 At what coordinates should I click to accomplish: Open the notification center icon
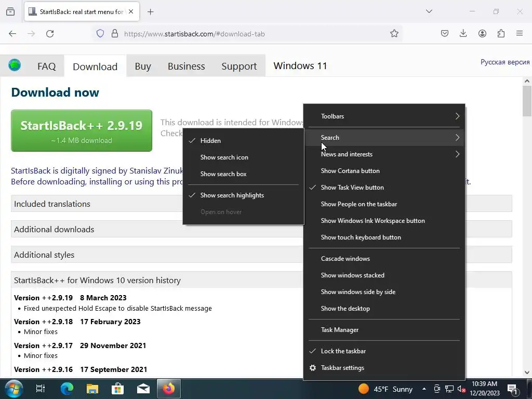pyautogui.click(x=512, y=389)
